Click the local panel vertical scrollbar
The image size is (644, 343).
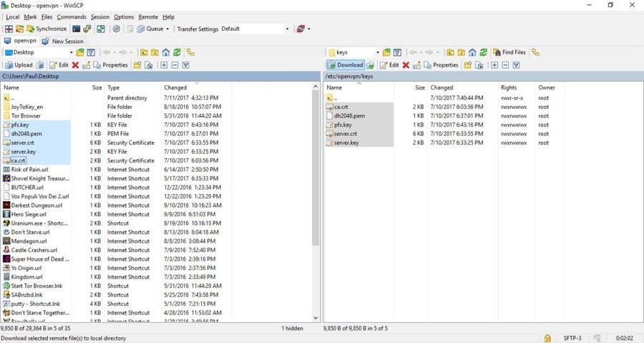point(316,201)
